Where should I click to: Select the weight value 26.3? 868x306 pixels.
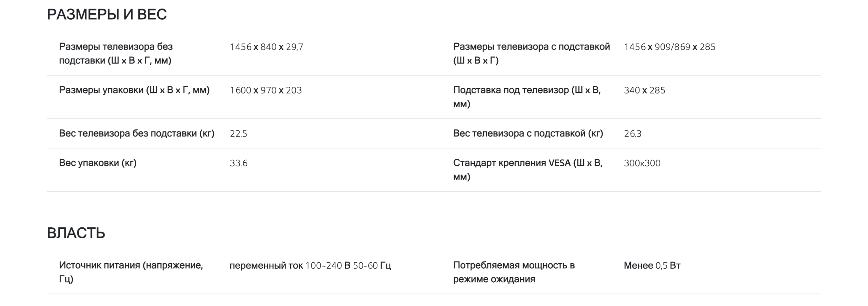tap(633, 134)
